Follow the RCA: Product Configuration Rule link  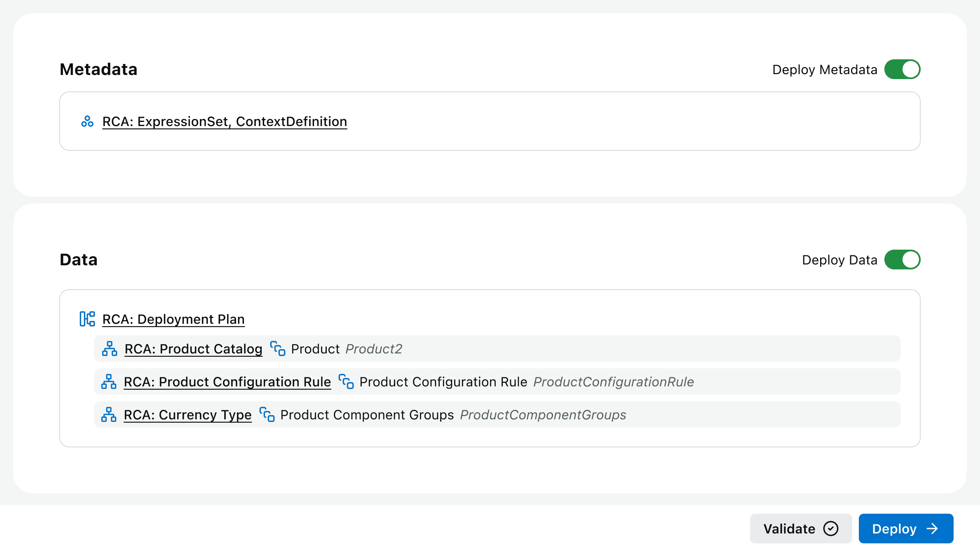[x=227, y=382]
